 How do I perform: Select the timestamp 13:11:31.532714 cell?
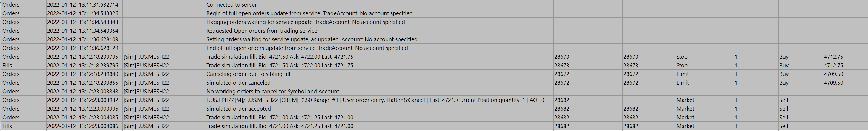(x=82, y=5)
